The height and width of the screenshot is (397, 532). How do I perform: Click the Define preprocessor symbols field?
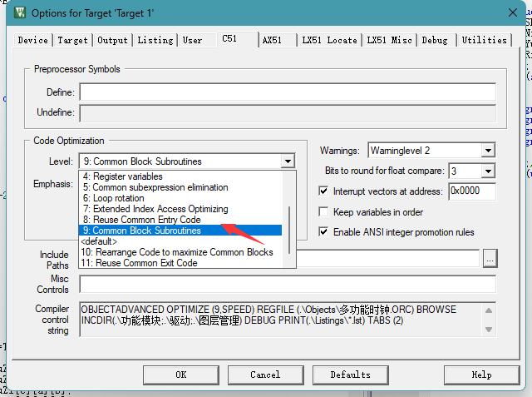pyautogui.click(x=287, y=92)
